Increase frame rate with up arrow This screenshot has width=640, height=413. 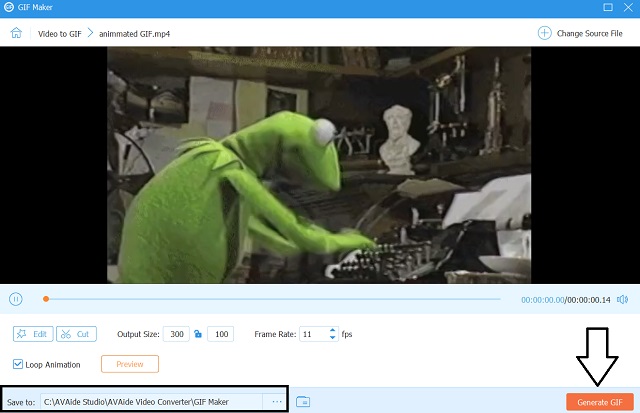coord(333,330)
